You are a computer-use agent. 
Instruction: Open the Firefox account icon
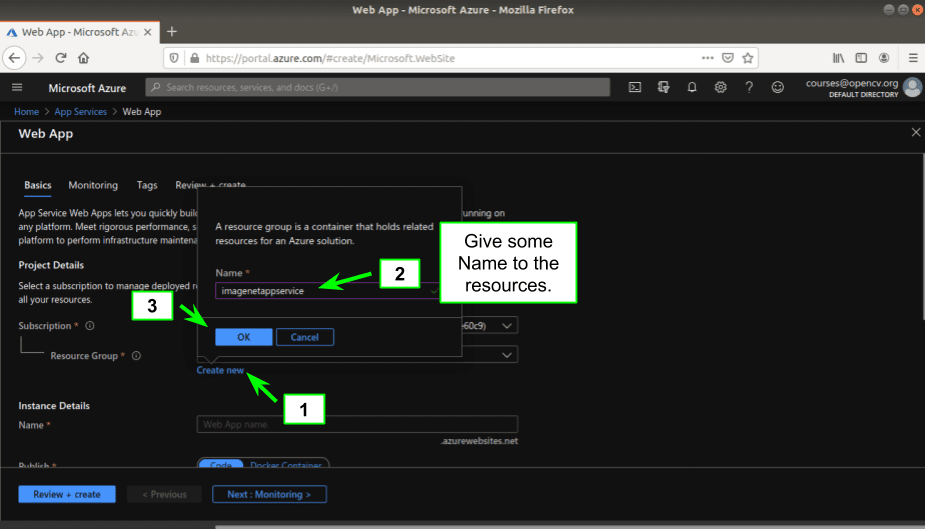coord(884,58)
